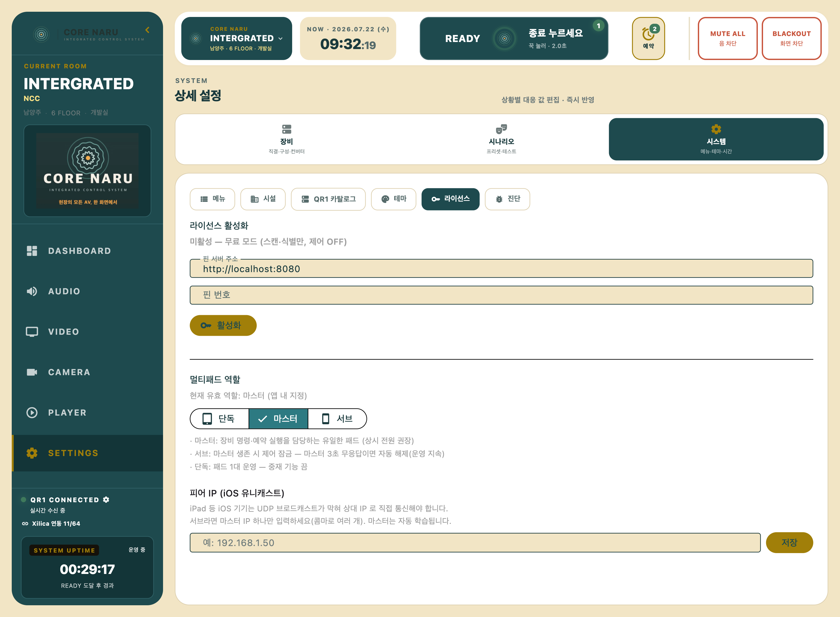Open the 시설 sub-tab
This screenshot has height=617, width=840.
pos(263,199)
